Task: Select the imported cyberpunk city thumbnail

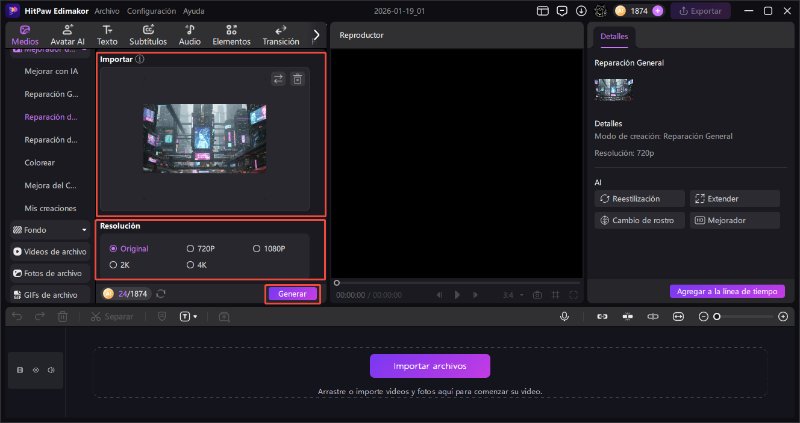Action: click(x=205, y=138)
